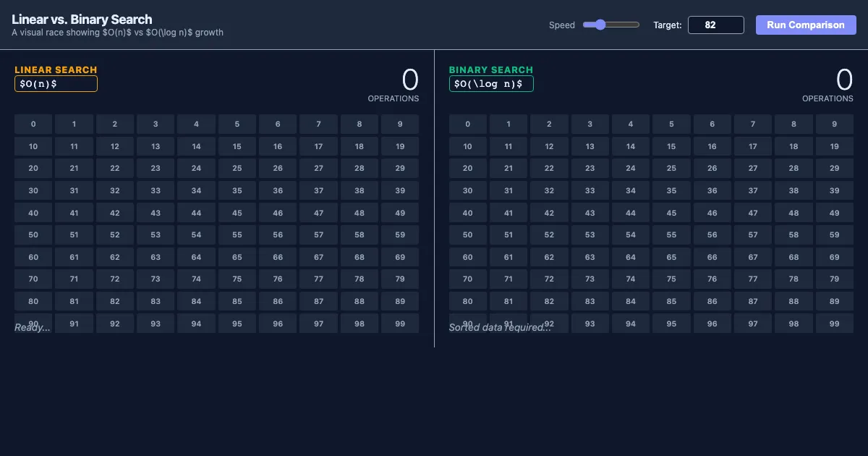Select cell 0 in Linear Search grid

pyautogui.click(x=33, y=124)
